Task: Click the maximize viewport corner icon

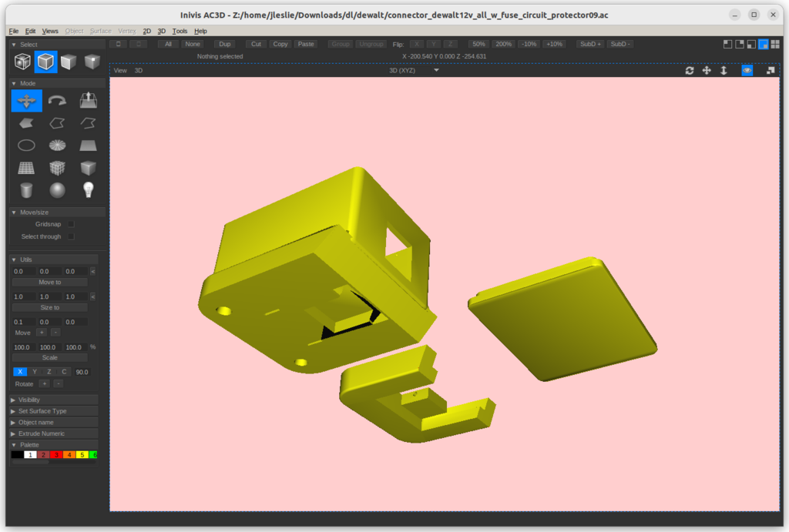Action: click(x=771, y=70)
